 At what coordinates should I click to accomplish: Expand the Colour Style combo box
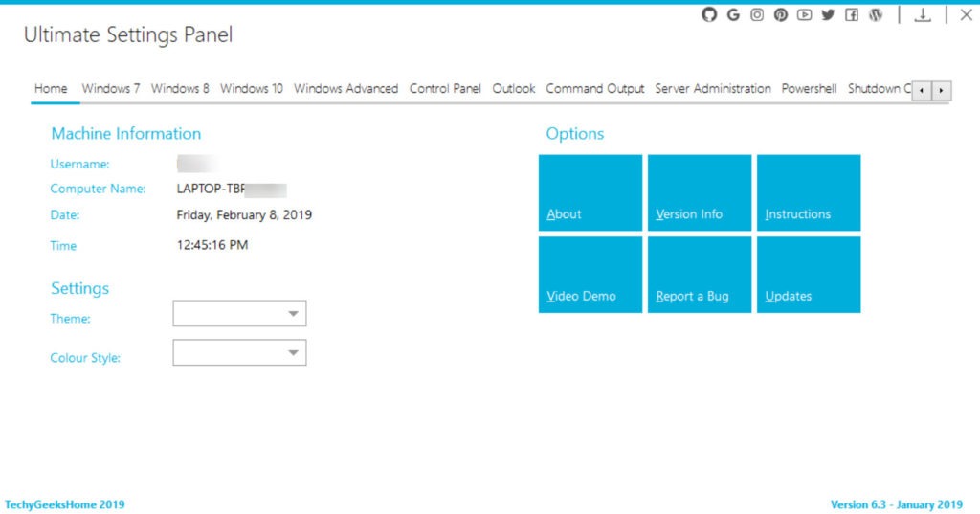pyautogui.click(x=239, y=352)
